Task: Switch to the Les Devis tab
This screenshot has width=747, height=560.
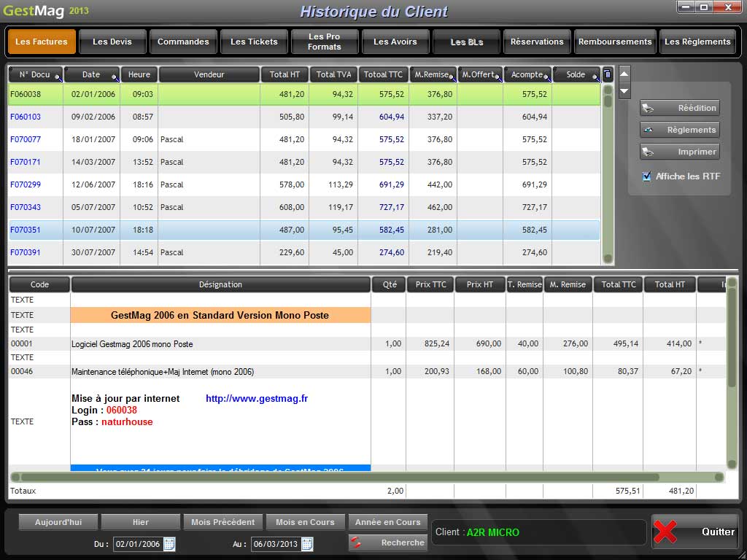Action: click(112, 42)
